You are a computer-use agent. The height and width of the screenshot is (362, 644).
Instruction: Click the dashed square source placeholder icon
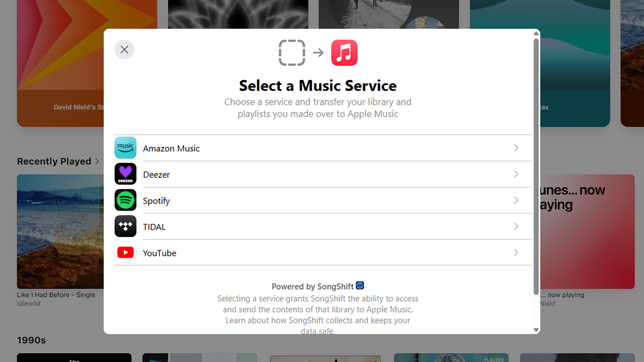(x=292, y=53)
